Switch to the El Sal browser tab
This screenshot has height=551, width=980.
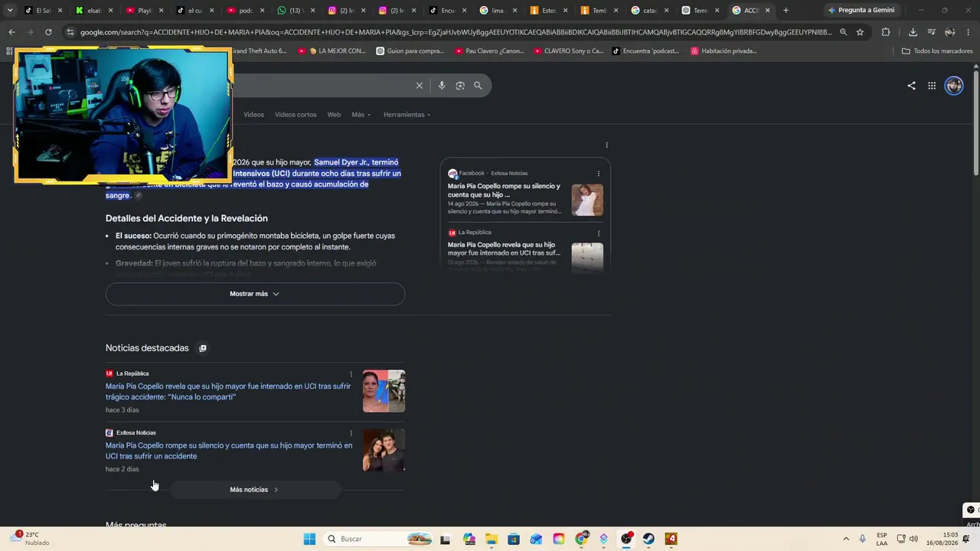42,11
